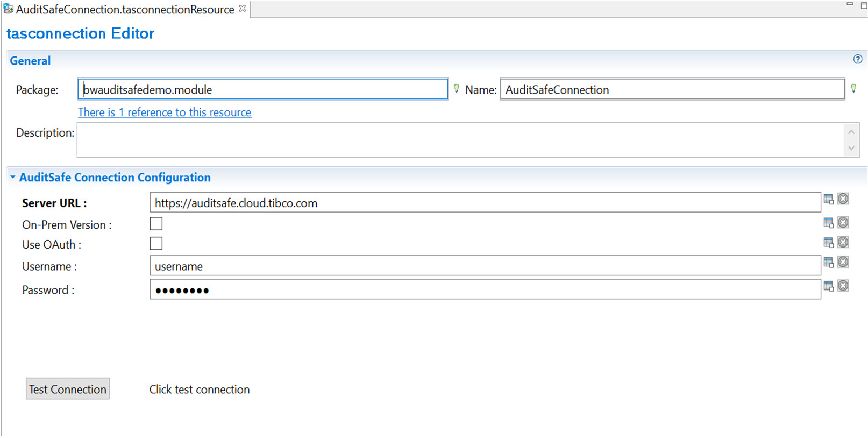The height and width of the screenshot is (438, 868).
Task: Collapse AuditSafe Connection Configuration section
Action: pyautogui.click(x=13, y=177)
